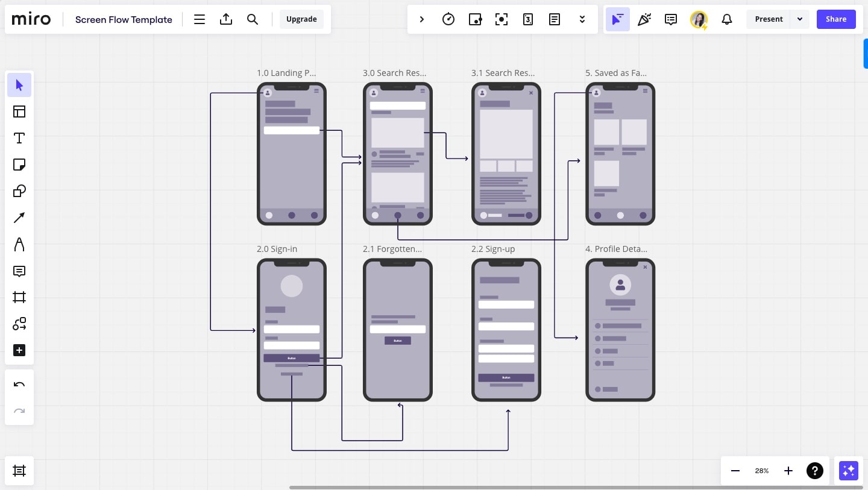The width and height of the screenshot is (868, 490).
Task: Select the Text tool
Action: (19, 138)
